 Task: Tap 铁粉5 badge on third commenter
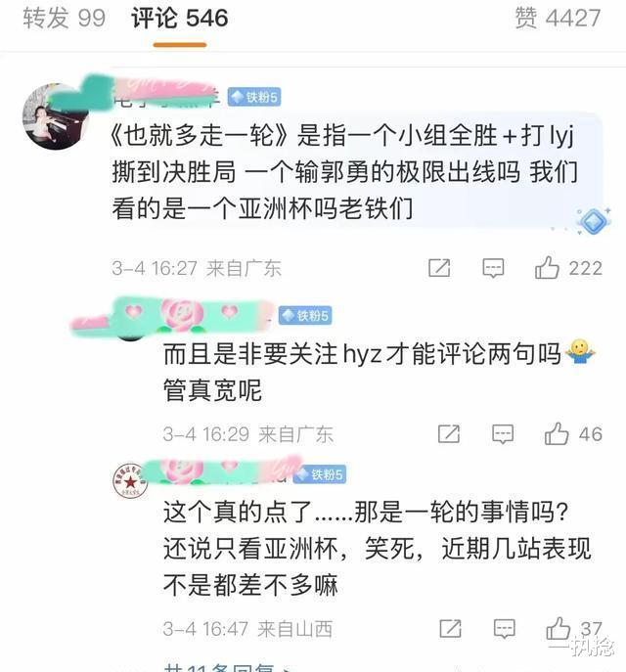click(x=320, y=474)
